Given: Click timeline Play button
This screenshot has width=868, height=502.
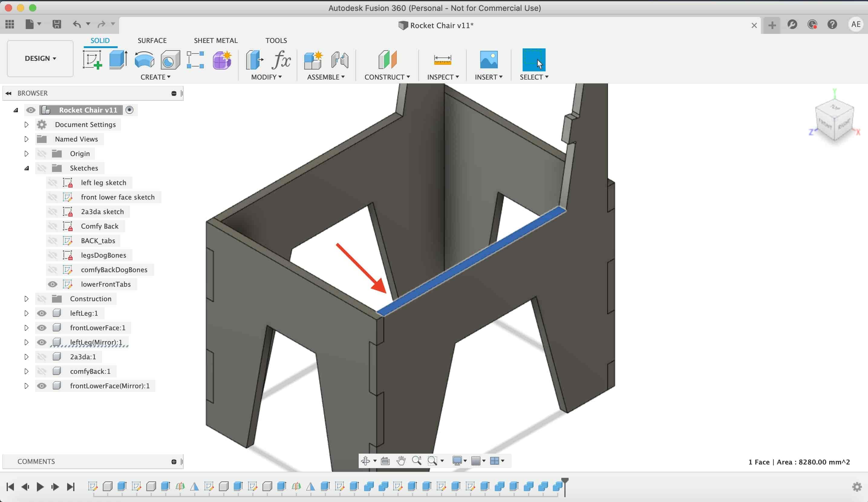Looking at the screenshot, I should (x=40, y=487).
